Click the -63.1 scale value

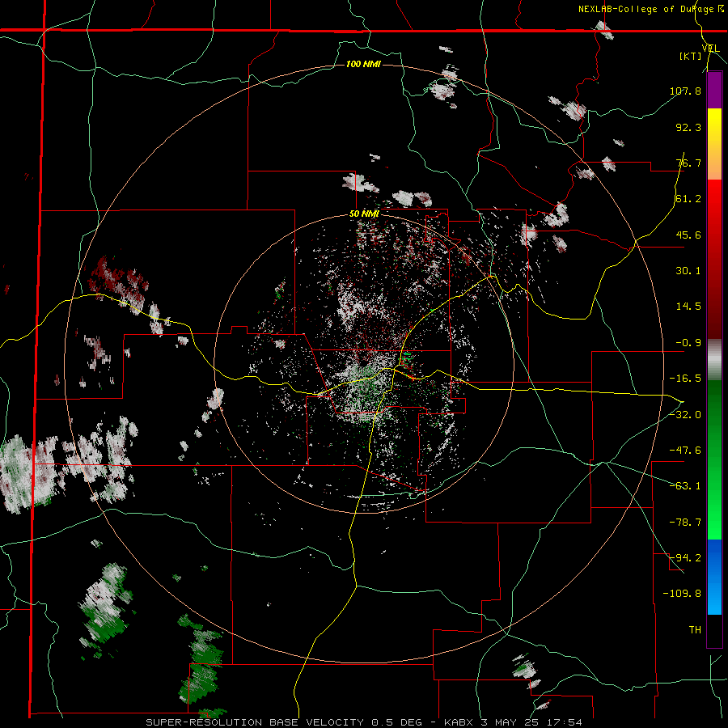point(685,486)
